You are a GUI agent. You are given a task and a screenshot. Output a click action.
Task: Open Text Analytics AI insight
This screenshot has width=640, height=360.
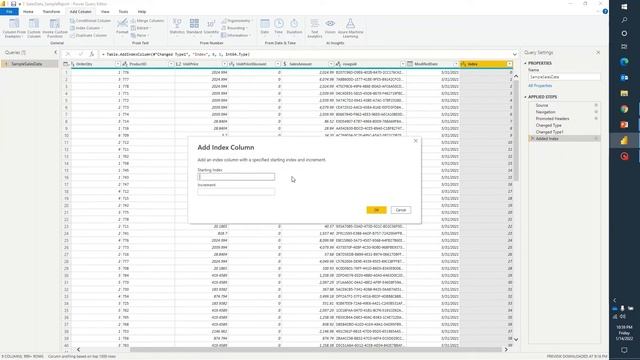tap(314, 28)
